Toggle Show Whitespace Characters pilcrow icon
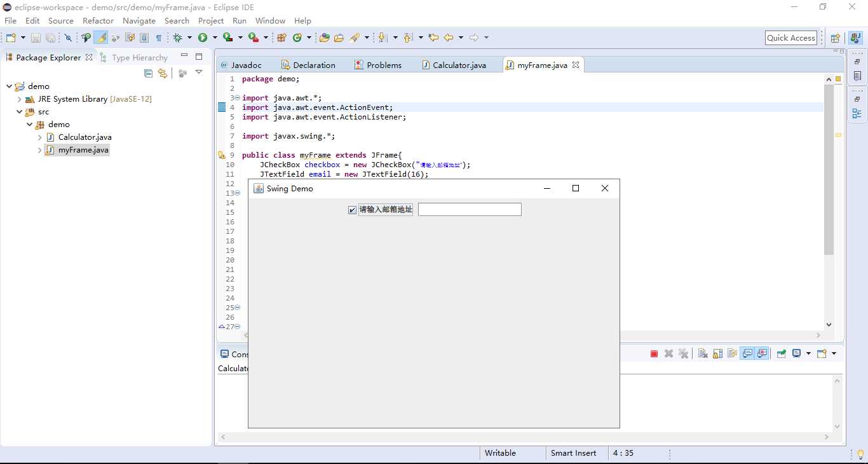 pos(159,38)
